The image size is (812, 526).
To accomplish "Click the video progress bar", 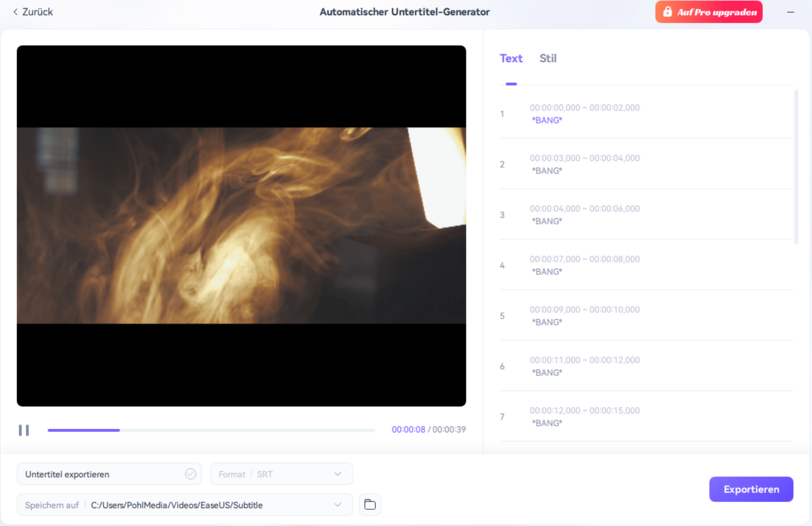I will [x=211, y=430].
